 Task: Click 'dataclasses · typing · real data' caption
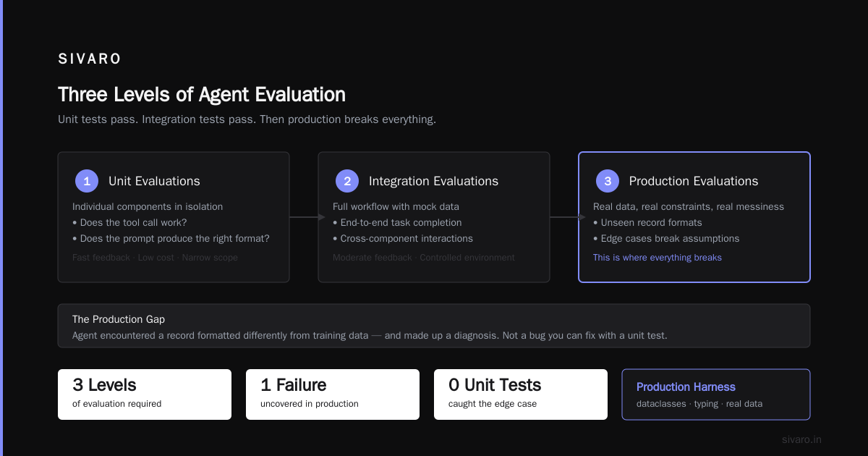(x=699, y=404)
